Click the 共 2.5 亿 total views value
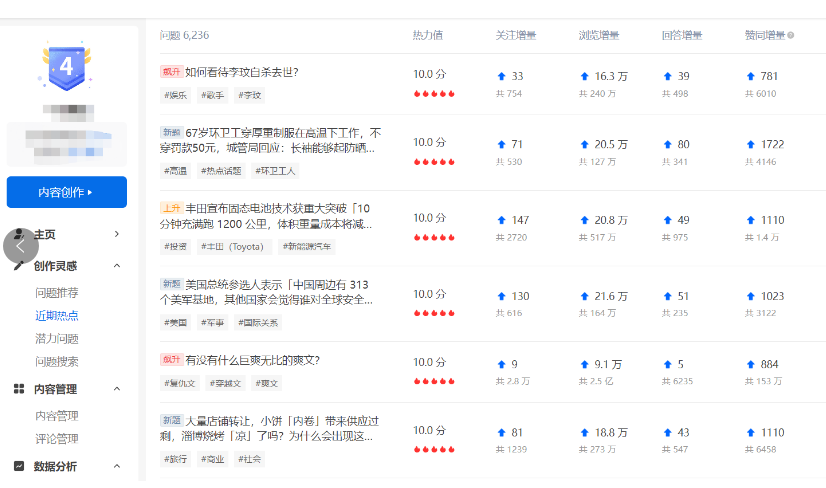This screenshot has height=488, width=826. 596,381
